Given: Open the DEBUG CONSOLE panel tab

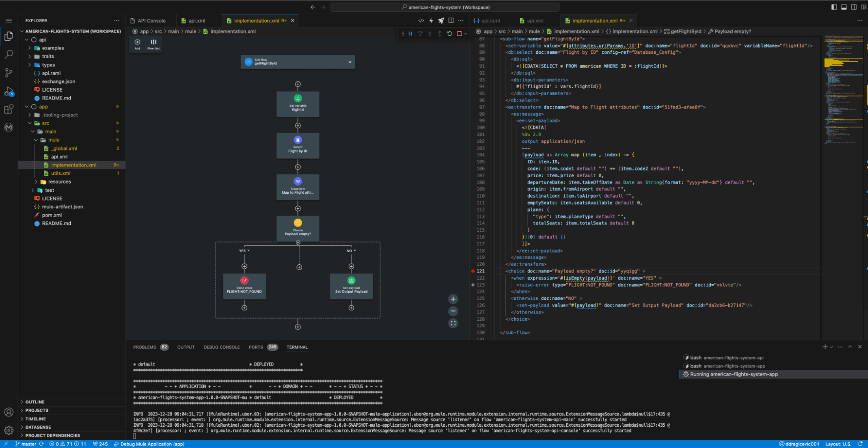Looking at the screenshot, I should point(221,347).
